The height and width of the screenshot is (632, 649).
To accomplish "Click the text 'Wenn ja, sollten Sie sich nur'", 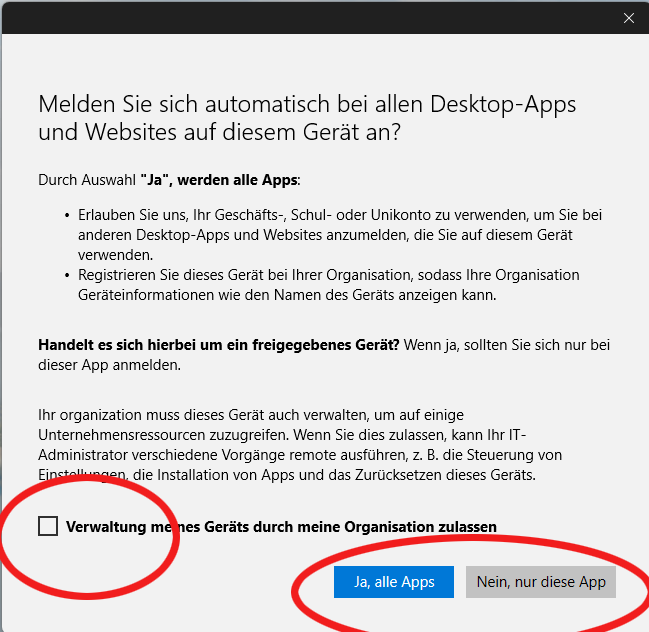I will 508,345.
